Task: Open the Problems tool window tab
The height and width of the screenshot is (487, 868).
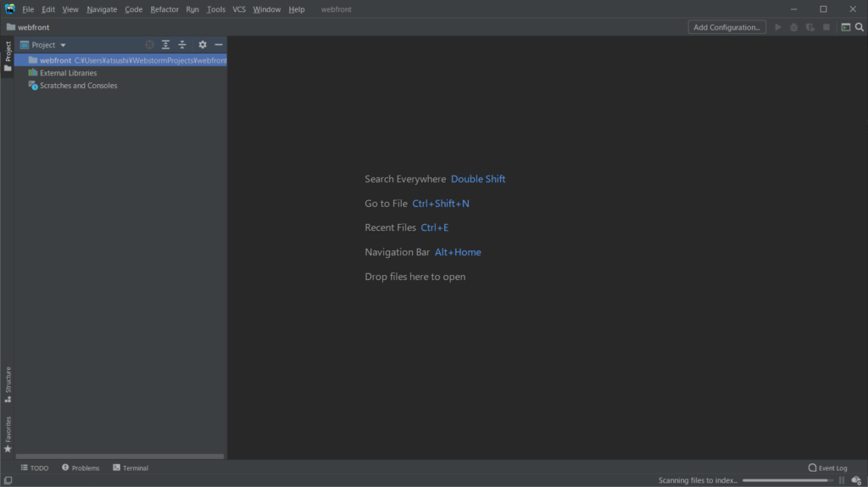Action: (81, 468)
